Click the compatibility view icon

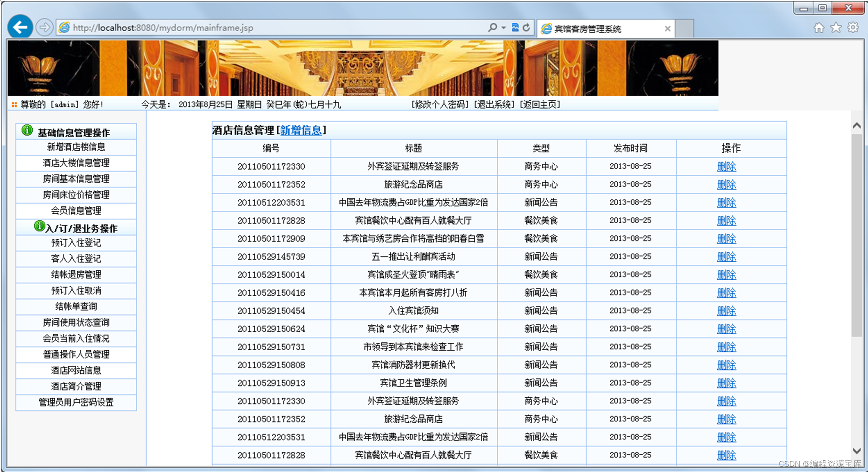pos(515,28)
